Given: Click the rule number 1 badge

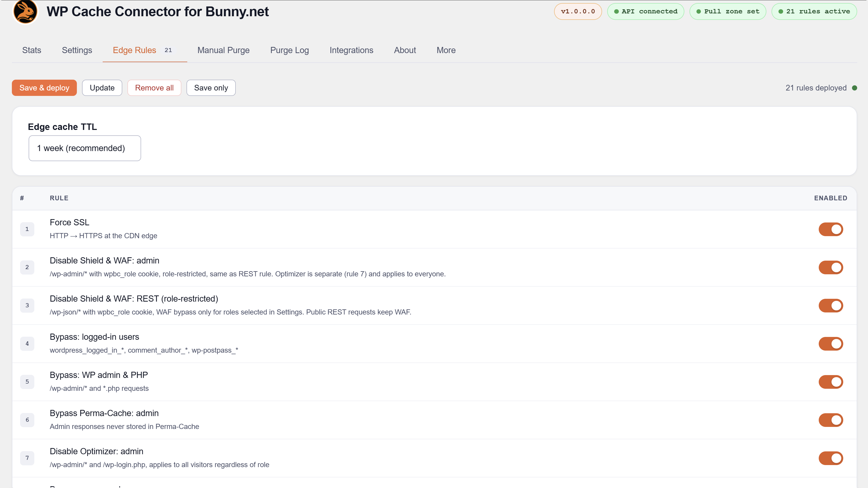Looking at the screenshot, I should point(27,229).
